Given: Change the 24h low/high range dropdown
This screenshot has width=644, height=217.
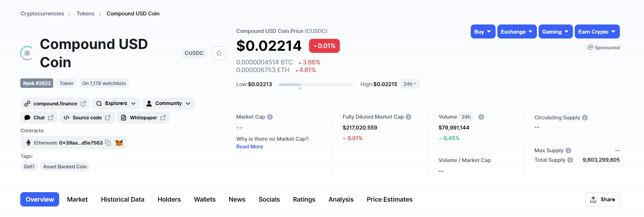Looking at the screenshot, I should [x=410, y=84].
